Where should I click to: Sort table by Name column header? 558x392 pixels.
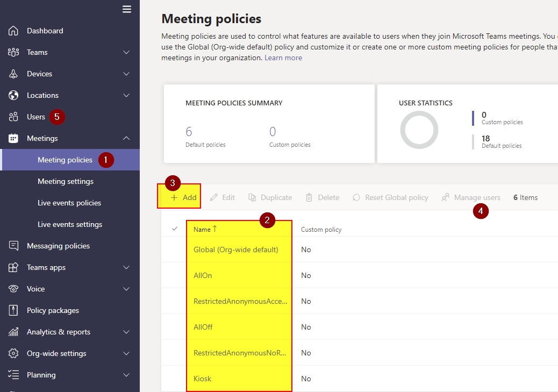coord(203,230)
